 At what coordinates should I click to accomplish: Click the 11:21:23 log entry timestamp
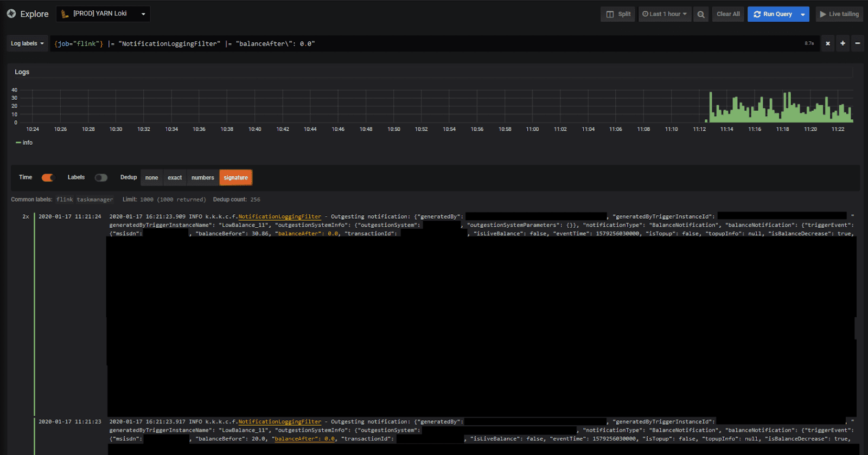click(x=70, y=421)
